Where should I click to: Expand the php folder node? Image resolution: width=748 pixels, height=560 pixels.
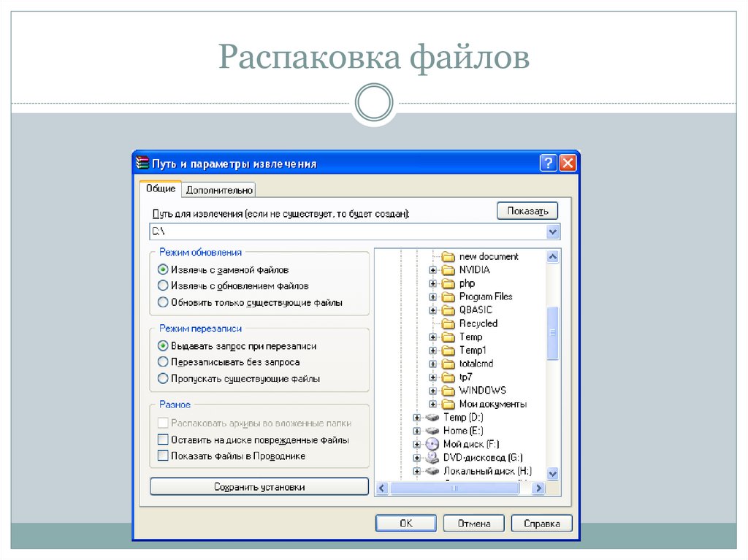pos(432,283)
